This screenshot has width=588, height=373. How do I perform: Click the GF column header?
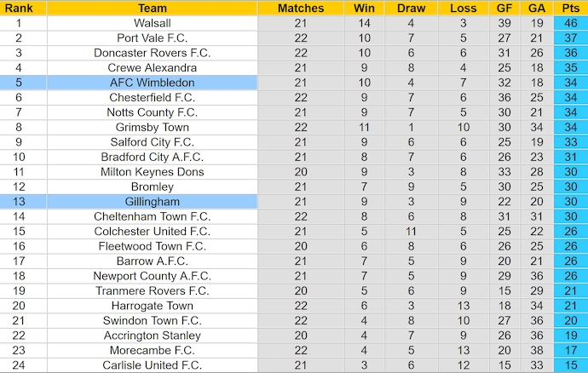(504, 8)
